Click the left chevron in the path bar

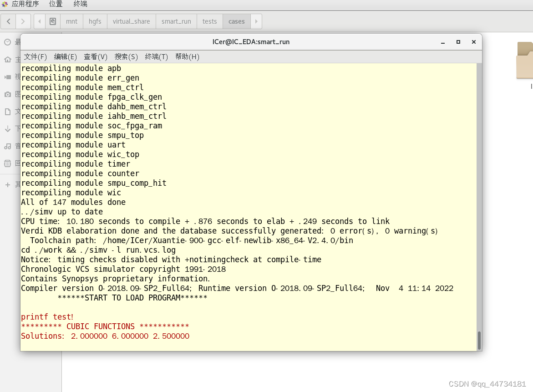point(39,21)
